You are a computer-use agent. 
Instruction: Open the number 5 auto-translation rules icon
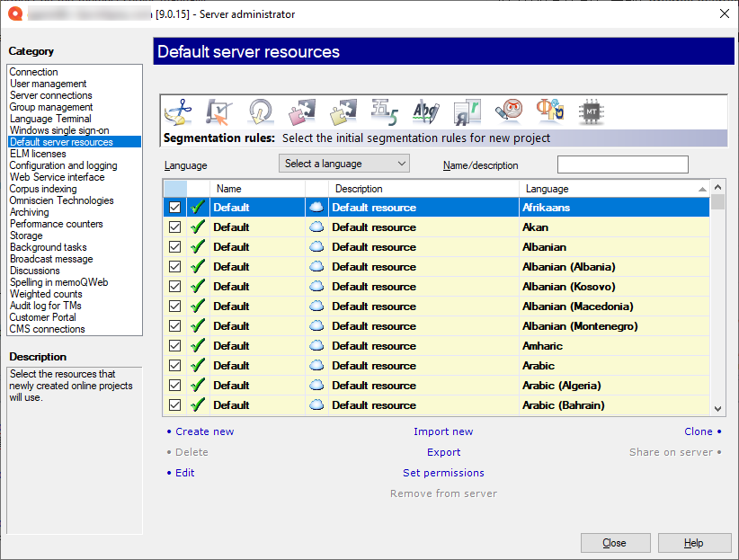384,112
